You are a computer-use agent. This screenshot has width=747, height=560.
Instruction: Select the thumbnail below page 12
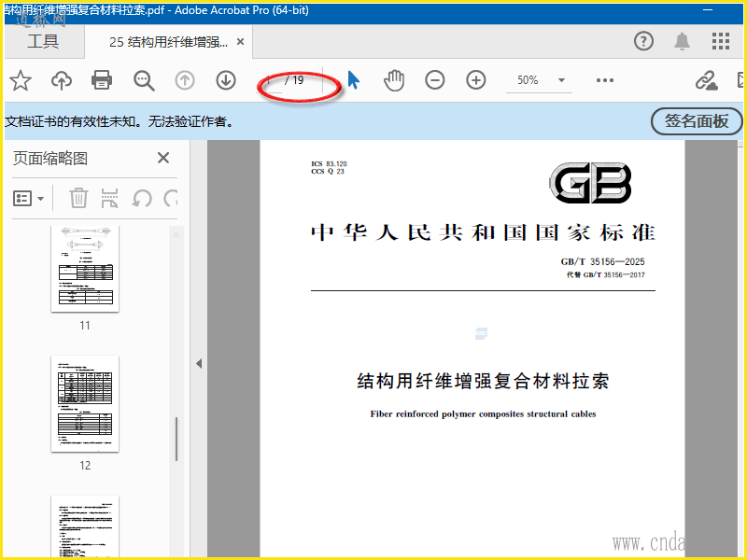tap(85, 526)
